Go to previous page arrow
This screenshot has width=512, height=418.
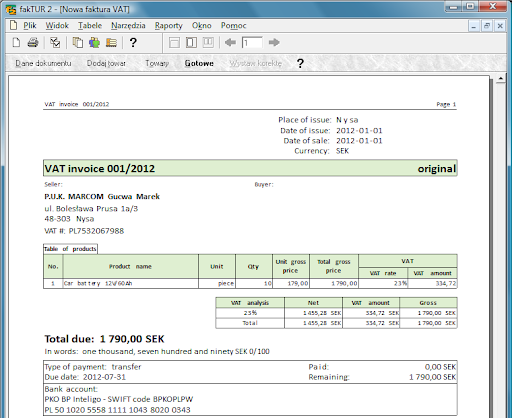[x=230, y=43]
